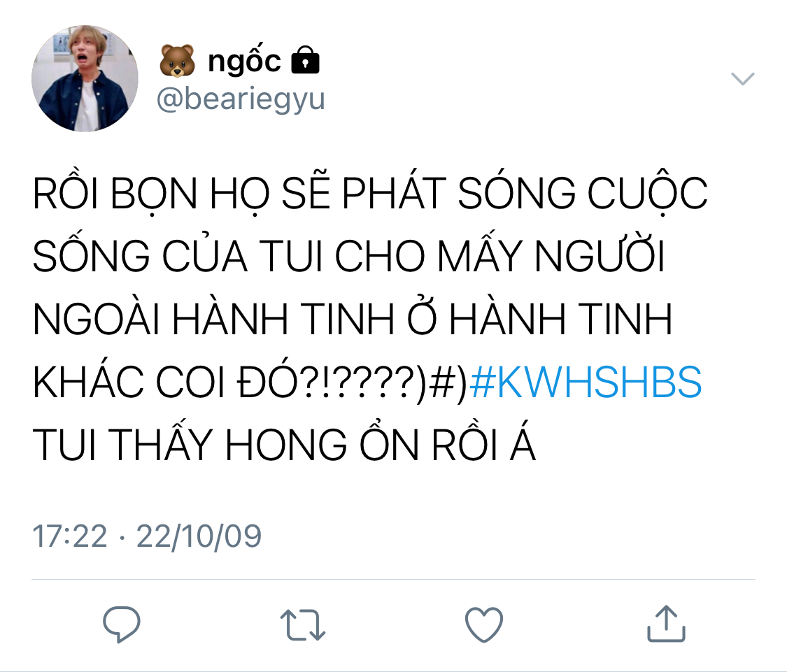Visit the @beariegyu handle profile
The height and width of the screenshot is (672, 787).
pos(241,99)
